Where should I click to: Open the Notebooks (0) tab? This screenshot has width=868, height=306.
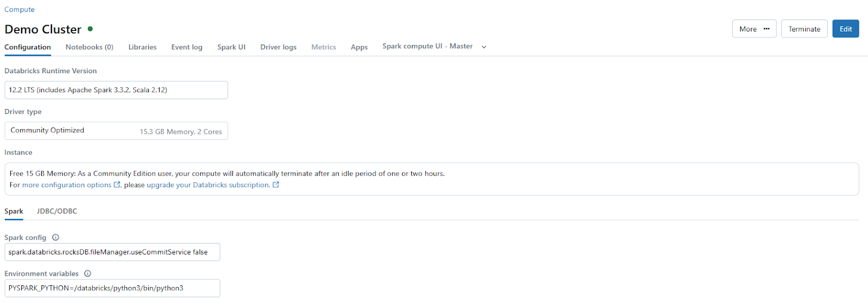pyautogui.click(x=90, y=47)
